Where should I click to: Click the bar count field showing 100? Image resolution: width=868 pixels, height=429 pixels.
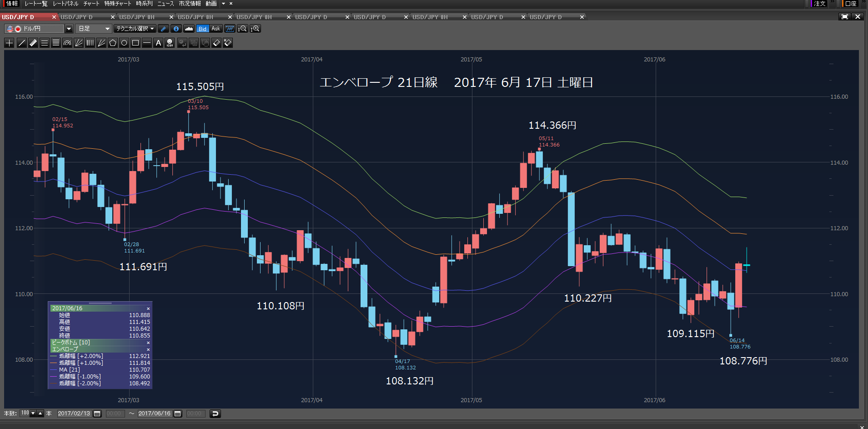[25, 414]
